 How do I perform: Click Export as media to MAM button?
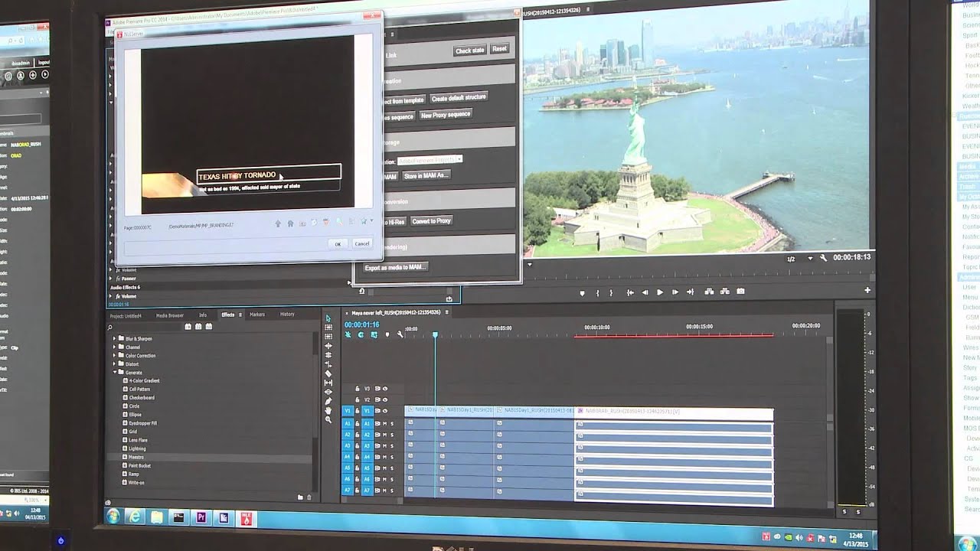pos(395,268)
